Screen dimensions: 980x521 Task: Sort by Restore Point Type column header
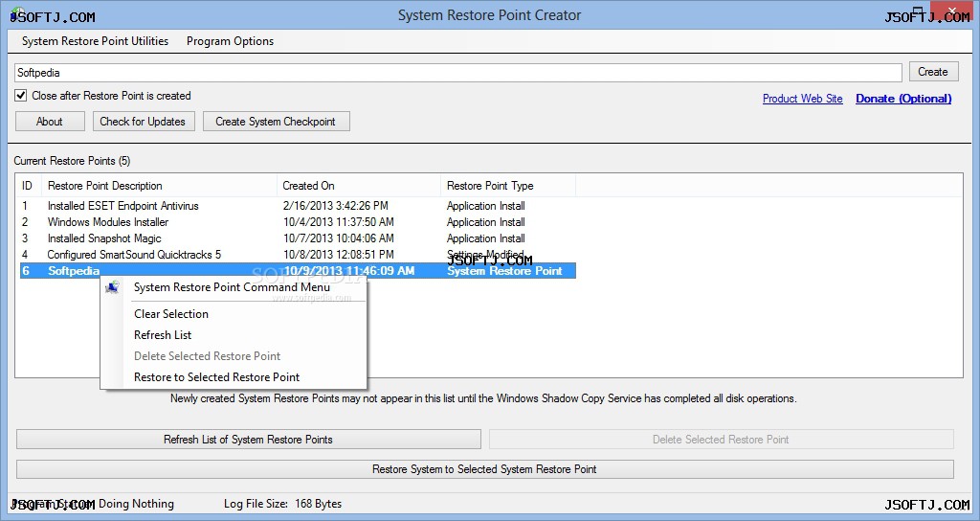coord(508,186)
